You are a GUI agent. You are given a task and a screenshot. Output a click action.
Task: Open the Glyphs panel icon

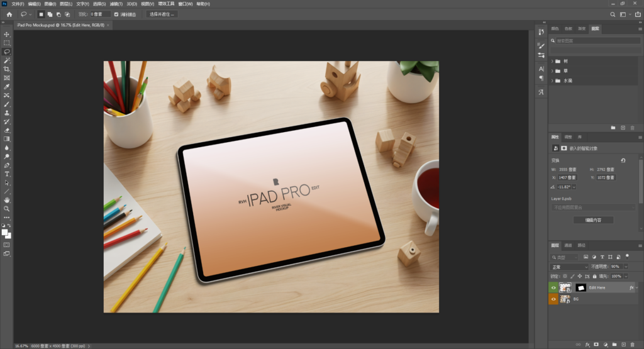[x=541, y=92]
